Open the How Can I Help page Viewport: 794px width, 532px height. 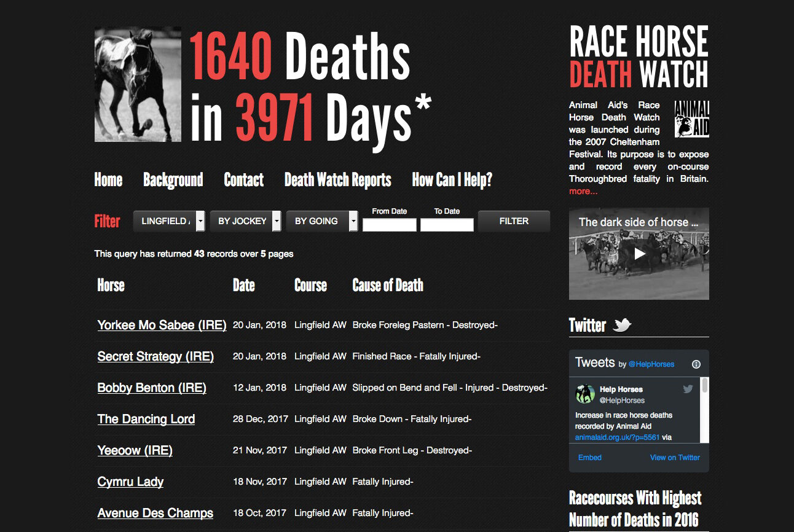click(452, 180)
